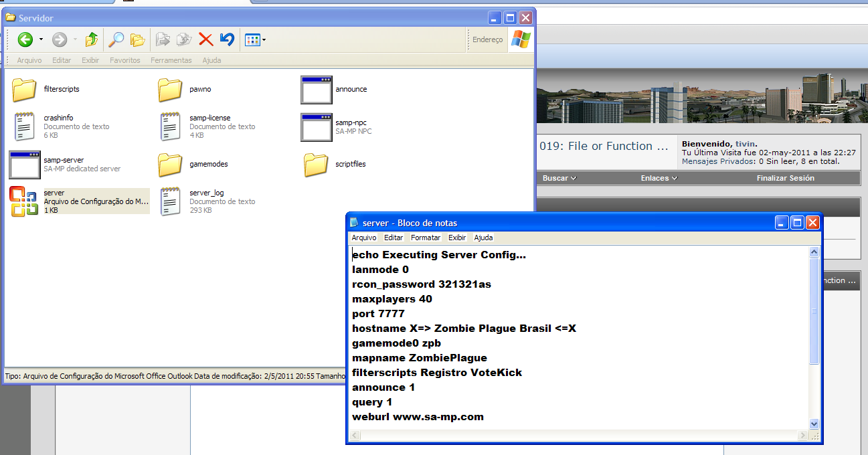Click Notepad scrollbar down arrow
The image size is (868, 455).
(814, 423)
